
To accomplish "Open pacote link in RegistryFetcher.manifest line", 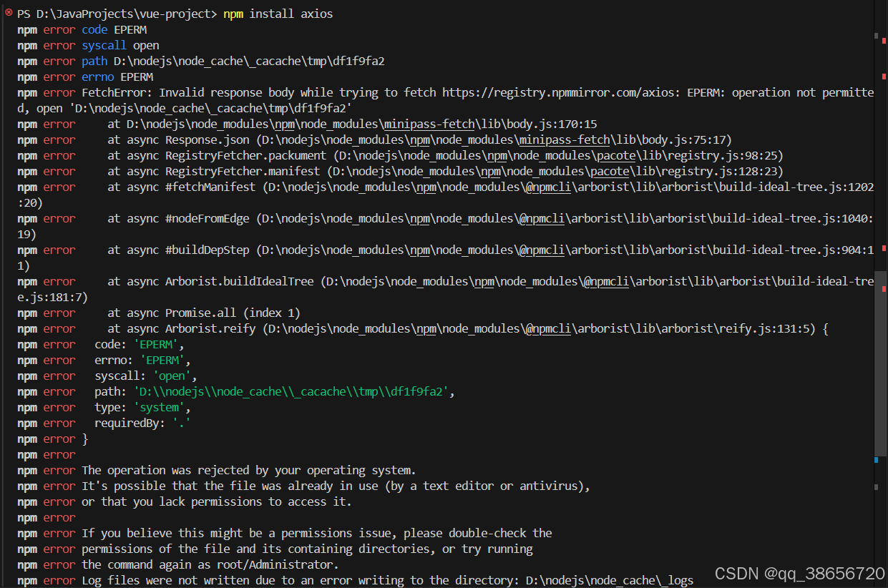I will [x=610, y=171].
